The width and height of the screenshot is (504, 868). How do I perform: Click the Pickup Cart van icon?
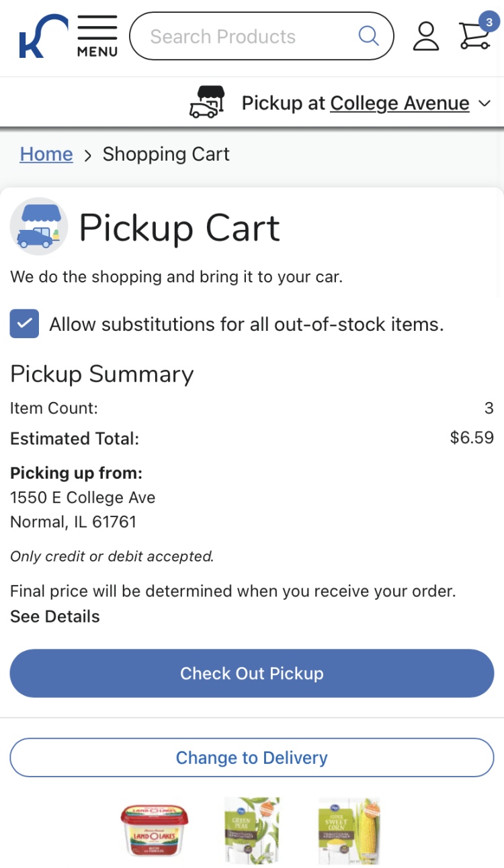point(39,227)
